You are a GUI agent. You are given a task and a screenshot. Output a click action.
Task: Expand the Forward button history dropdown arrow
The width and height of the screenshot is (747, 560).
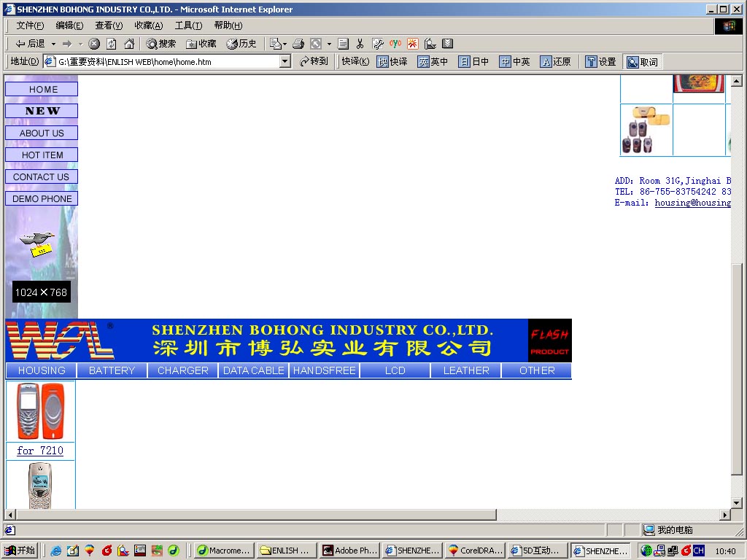click(x=81, y=44)
